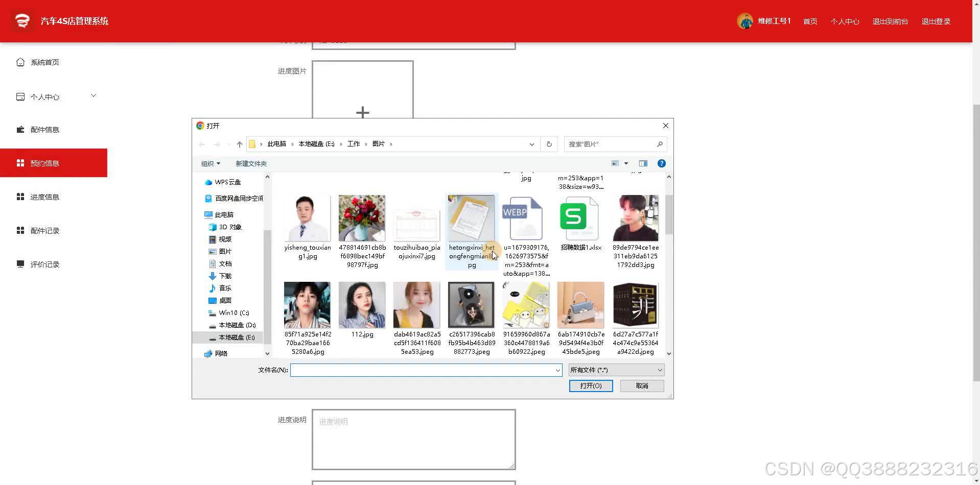Open 配件记录 from the sidebar icon
980x485 pixels.
click(20, 230)
